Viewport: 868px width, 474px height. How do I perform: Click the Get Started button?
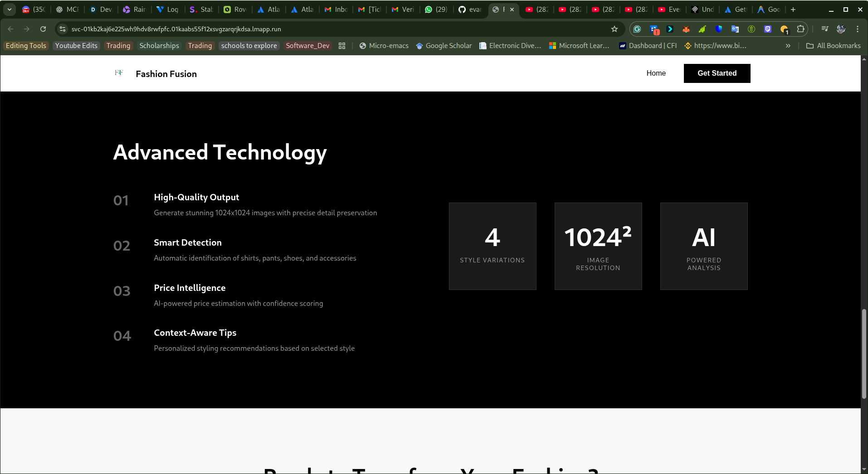[x=717, y=73]
